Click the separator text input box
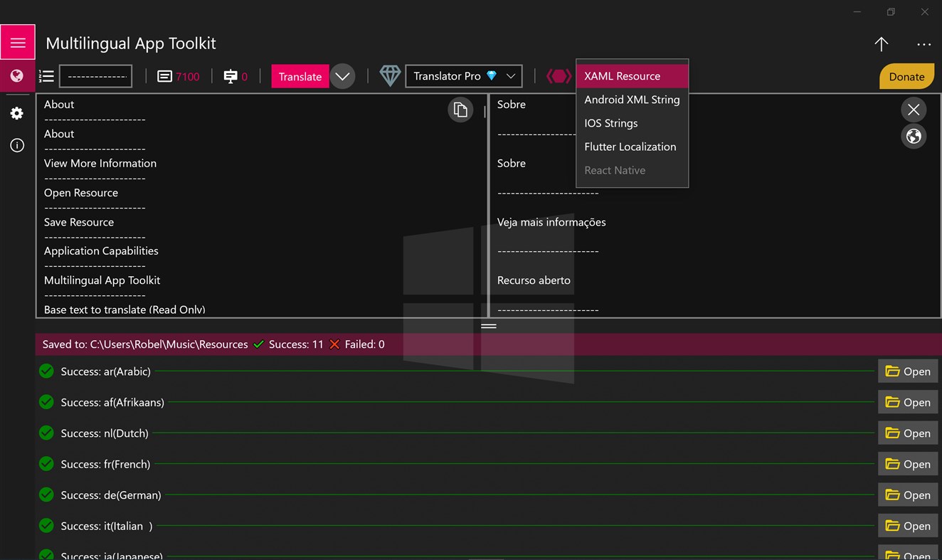The image size is (942, 560). [x=95, y=76]
